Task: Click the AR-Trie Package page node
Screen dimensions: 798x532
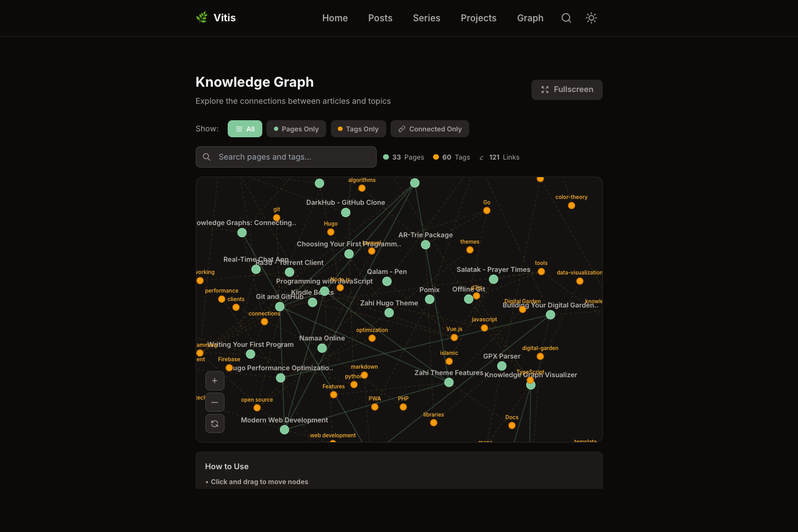Action: (x=426, y=245)
